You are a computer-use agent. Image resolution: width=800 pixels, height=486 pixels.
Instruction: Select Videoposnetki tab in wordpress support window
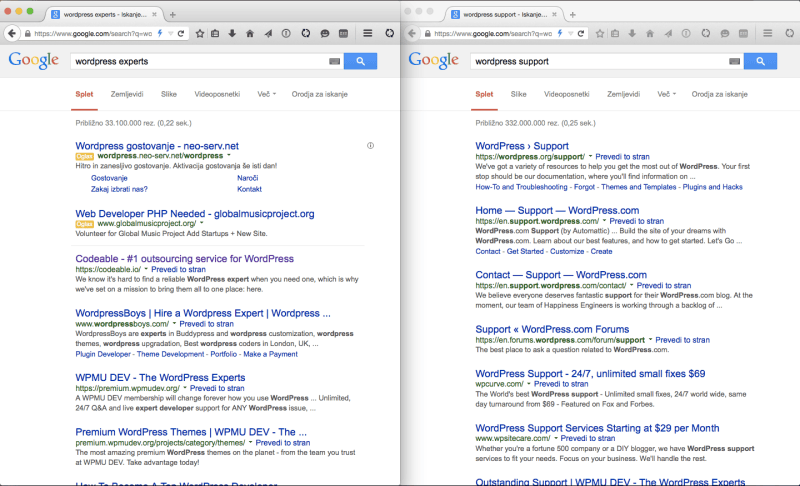pos(566,94)
